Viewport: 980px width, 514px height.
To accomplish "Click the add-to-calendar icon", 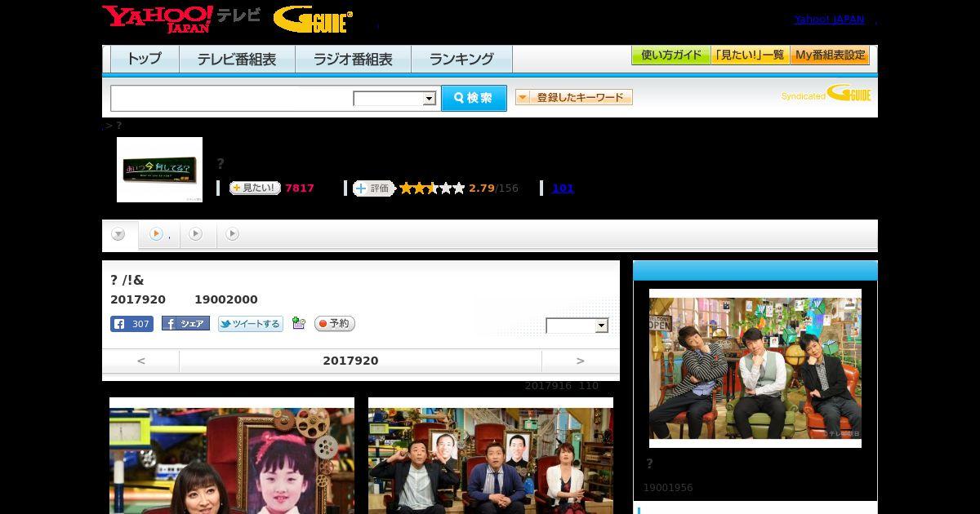I will [x=299, y=324].
